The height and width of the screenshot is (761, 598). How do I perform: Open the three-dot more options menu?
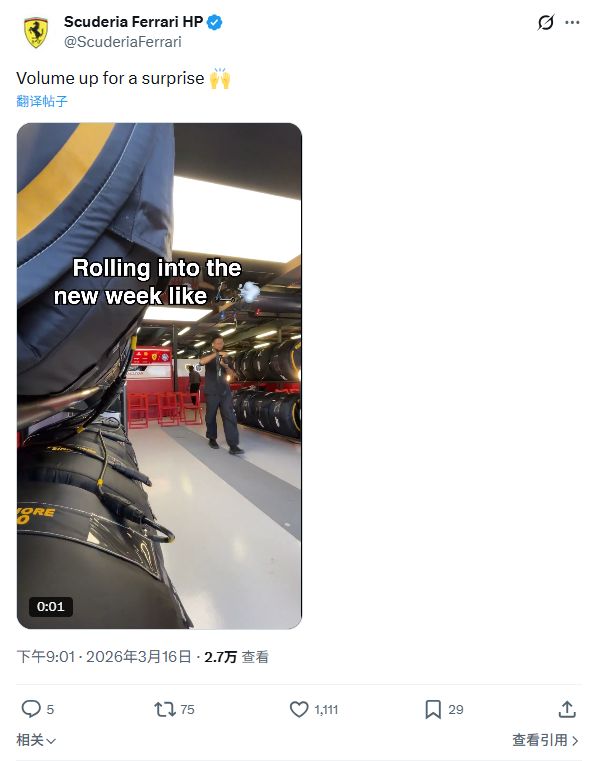point(572,22)
